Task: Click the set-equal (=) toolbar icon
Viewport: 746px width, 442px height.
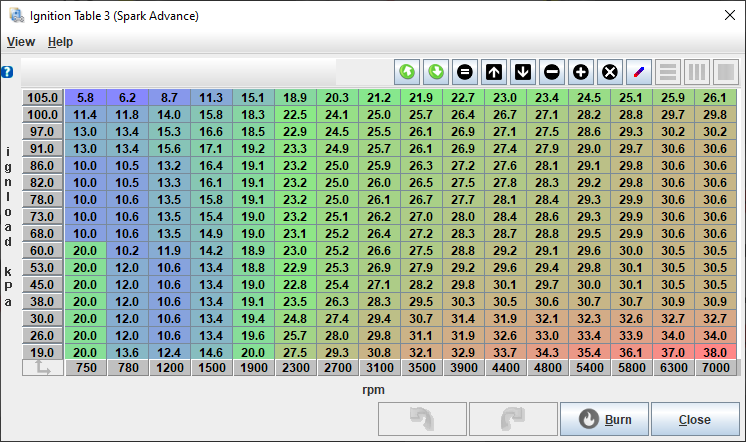Action: (465, 72)
